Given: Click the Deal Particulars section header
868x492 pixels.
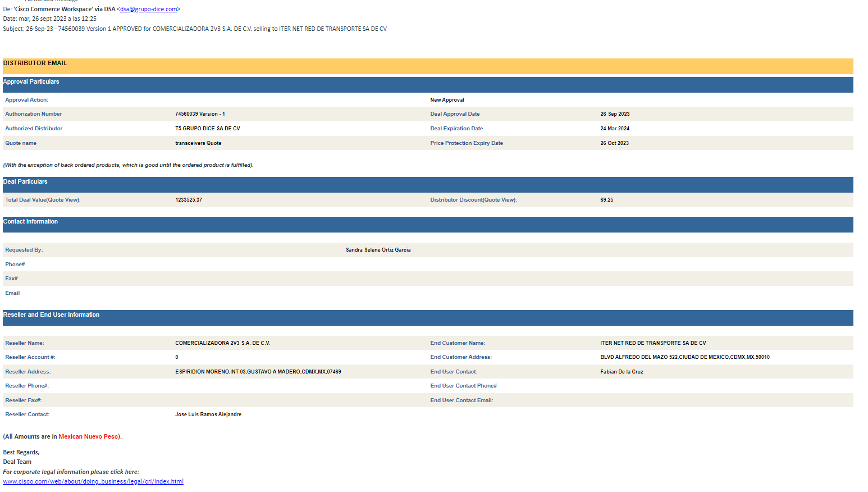Looking at the screenshot, I should point(25,182).
